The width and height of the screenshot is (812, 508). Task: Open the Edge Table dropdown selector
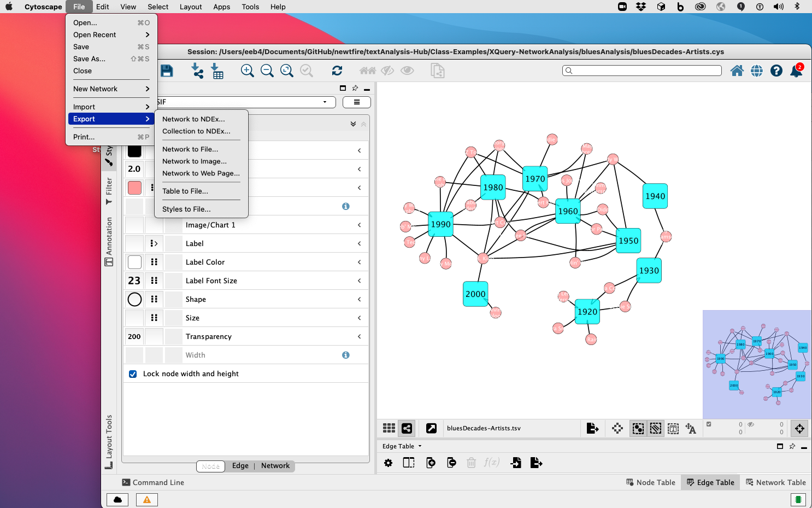click(x=402, y=446)
